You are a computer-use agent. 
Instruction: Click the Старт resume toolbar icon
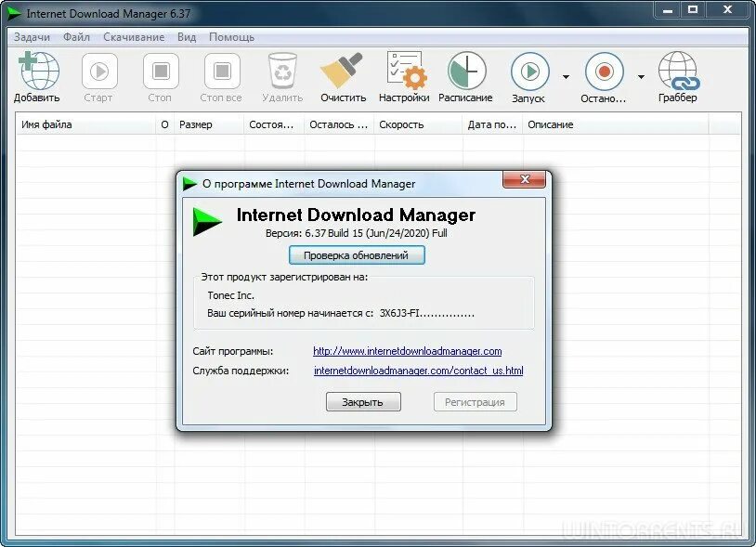coord(99,72)
